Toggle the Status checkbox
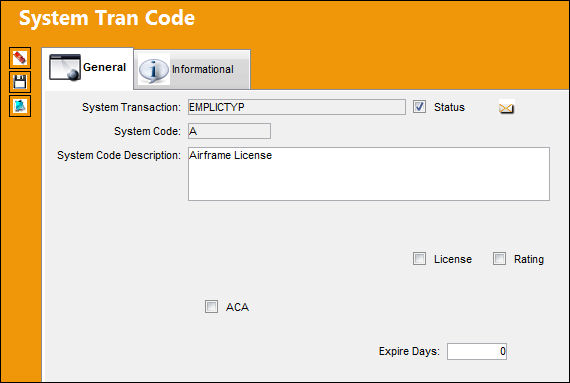 point(419,107)
